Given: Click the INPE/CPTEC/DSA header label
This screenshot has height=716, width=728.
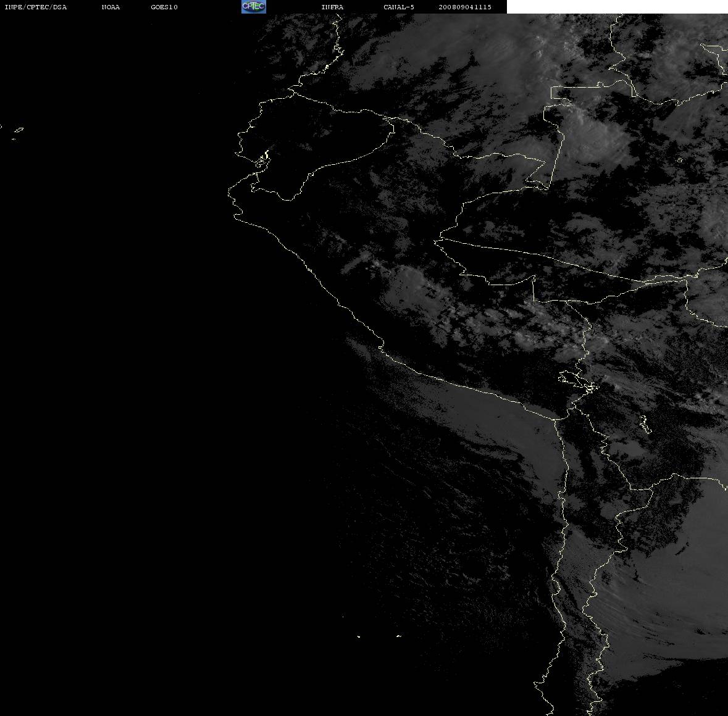Looking at the screenshot, I should 35,7.
